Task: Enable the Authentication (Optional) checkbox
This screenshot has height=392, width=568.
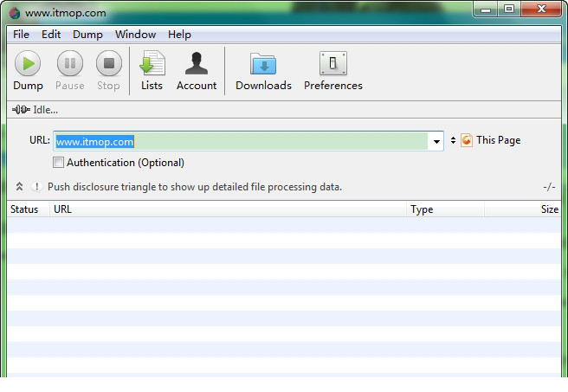Action: tap(58, 162)
